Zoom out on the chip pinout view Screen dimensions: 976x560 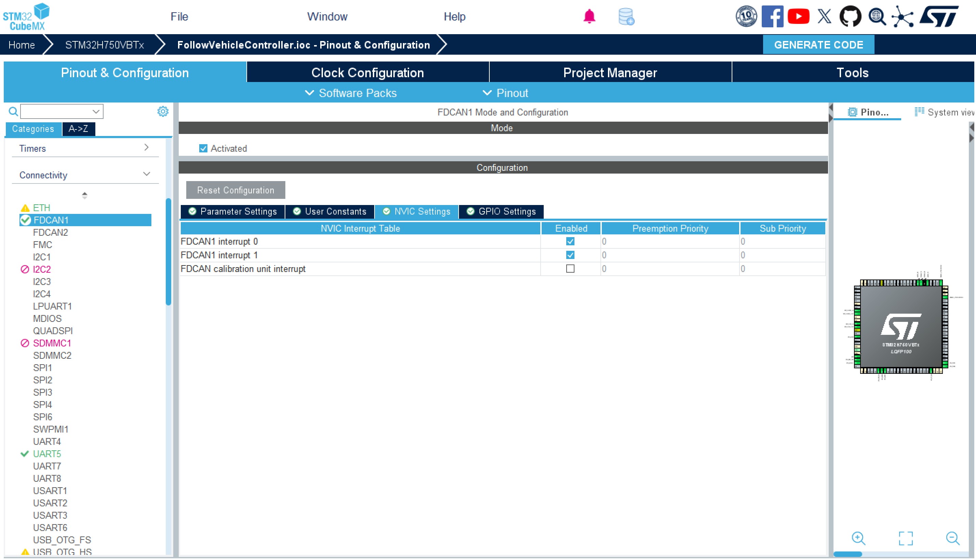[x=952, y=538]
